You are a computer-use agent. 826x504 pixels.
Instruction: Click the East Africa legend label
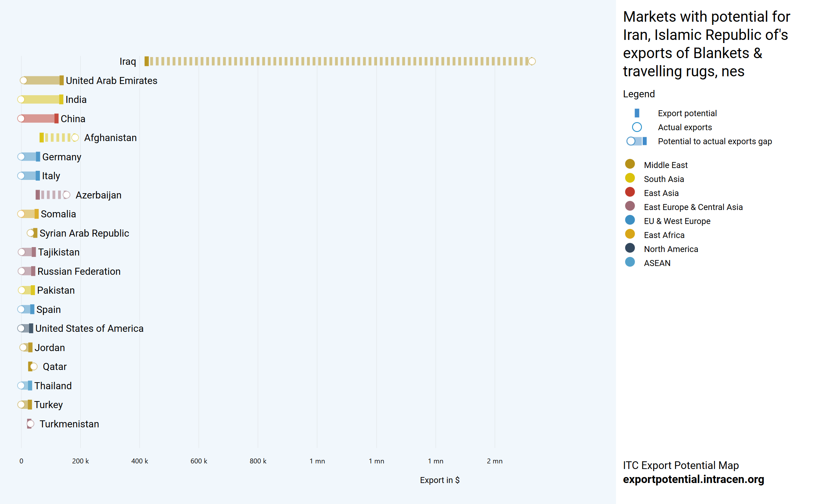click(x=664, y=235)
